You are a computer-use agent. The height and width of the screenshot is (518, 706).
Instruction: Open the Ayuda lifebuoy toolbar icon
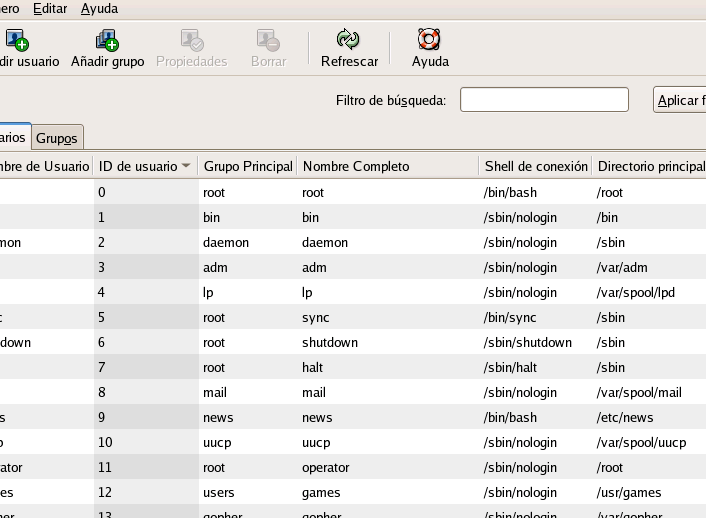click(x=429, y=39)
